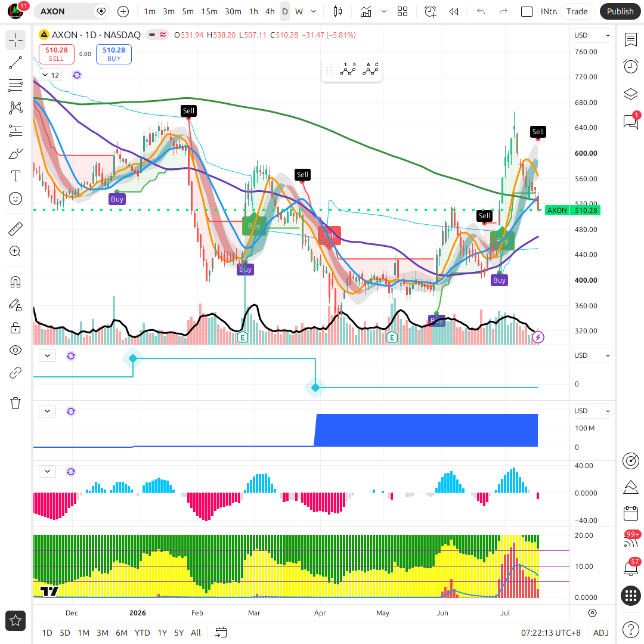Click the earnings E marker near March
The width and height of the screenshot is (644, 644).
(x=242, y=338)
